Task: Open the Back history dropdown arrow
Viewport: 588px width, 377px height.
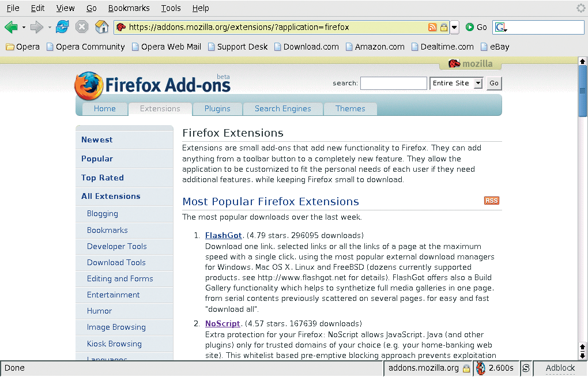Action: tap(24, 28)
